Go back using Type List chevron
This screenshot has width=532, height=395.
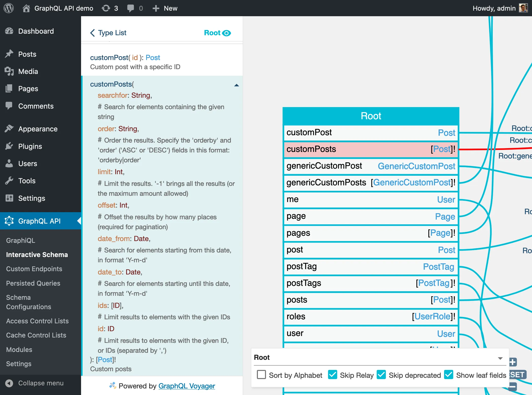pos(92,33)
